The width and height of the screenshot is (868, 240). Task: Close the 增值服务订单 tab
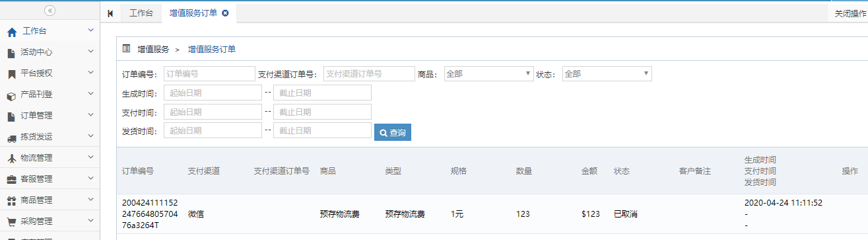pos(225,13)
